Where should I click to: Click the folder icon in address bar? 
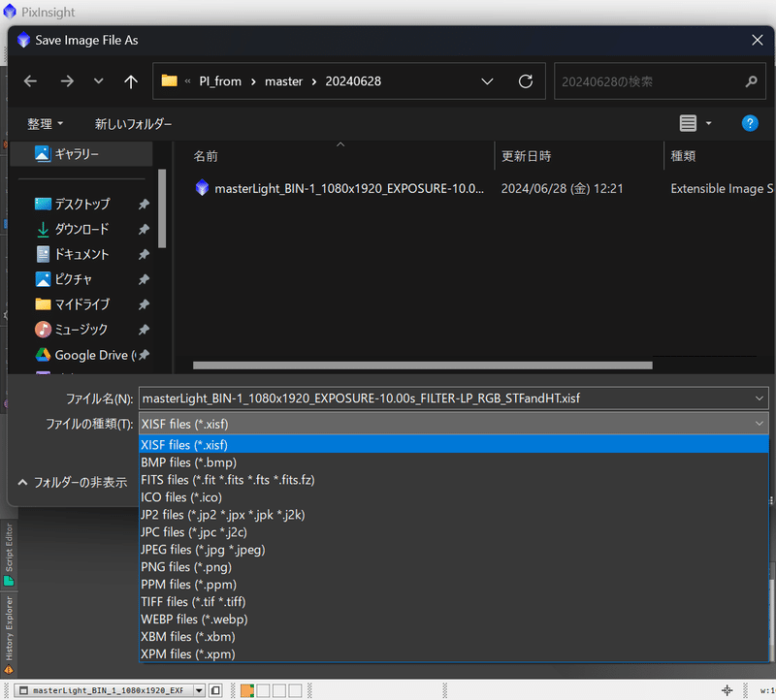[169, 80]
